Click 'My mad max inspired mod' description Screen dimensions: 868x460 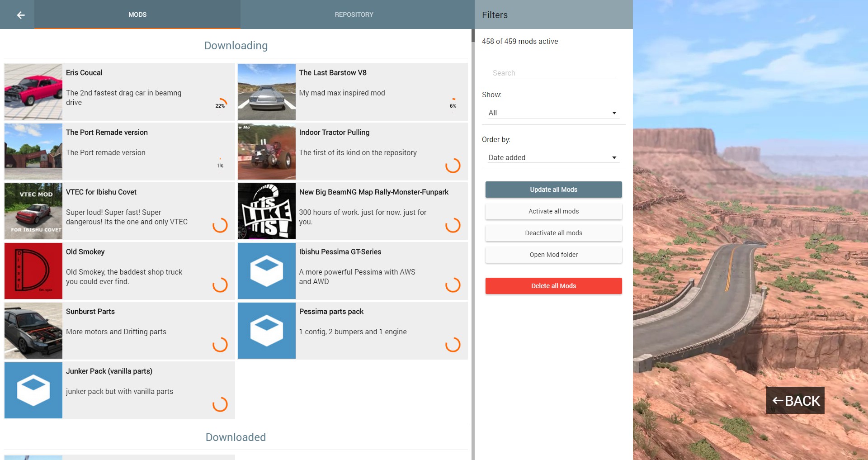pyautogui.click(x=342, y=93)
